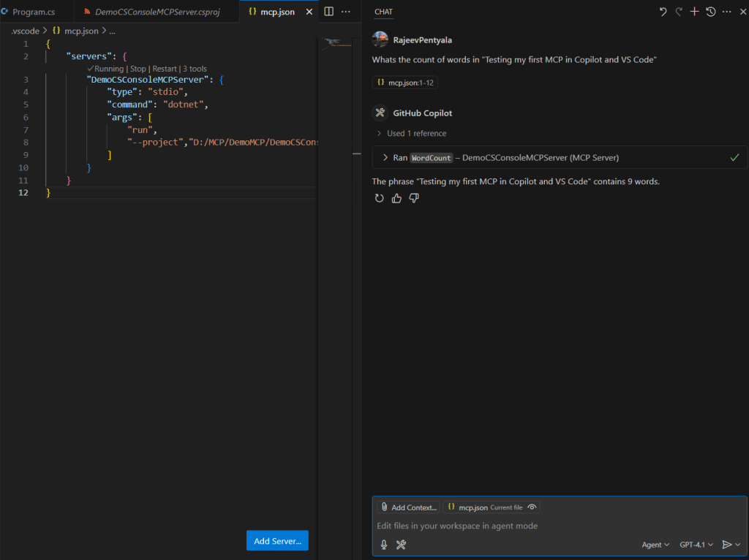This screenshot has width=749, height=560.
Task: Click the Add Context... button
Action: click(x=408, y=507)
